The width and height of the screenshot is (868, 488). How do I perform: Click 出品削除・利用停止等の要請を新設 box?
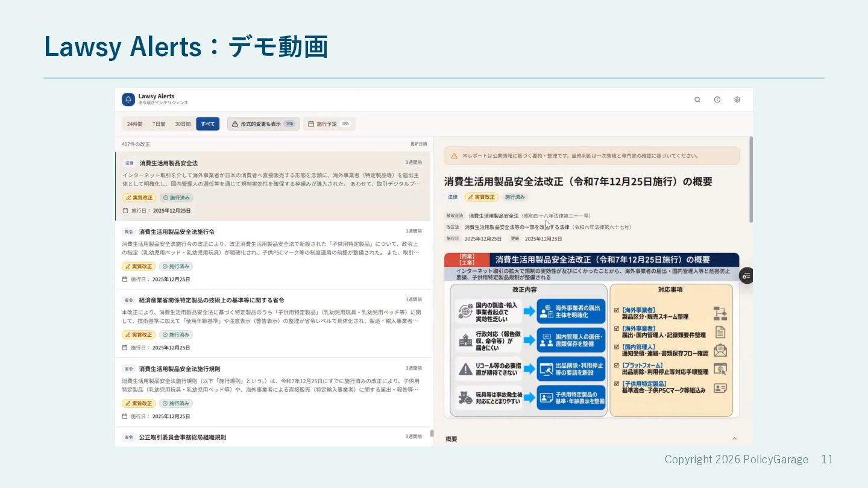[571, 369]
